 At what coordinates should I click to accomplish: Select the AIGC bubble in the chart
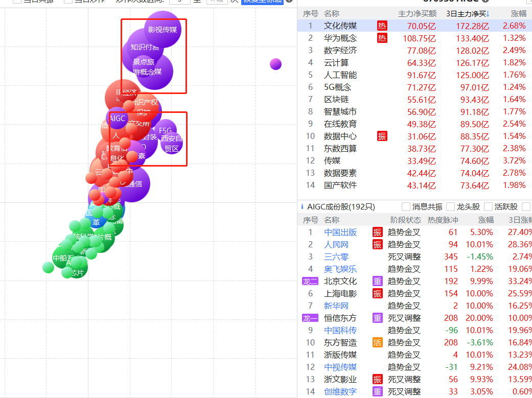tap(118, 119)
